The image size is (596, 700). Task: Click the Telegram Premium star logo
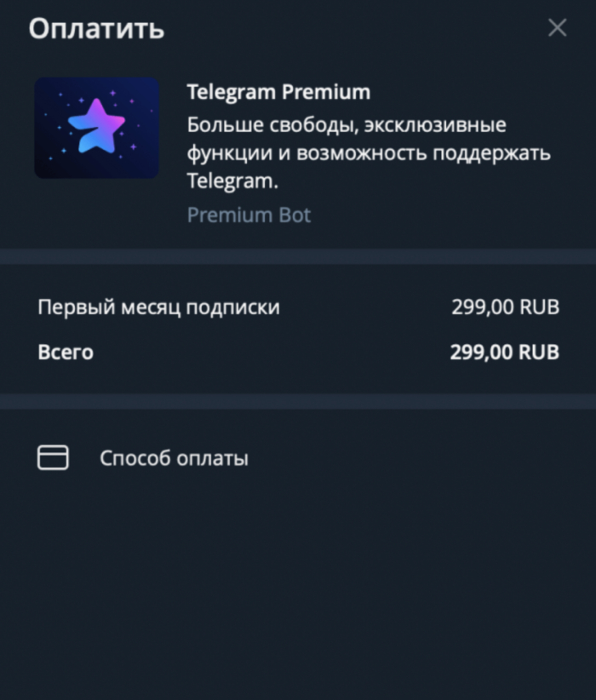point(96,126)
